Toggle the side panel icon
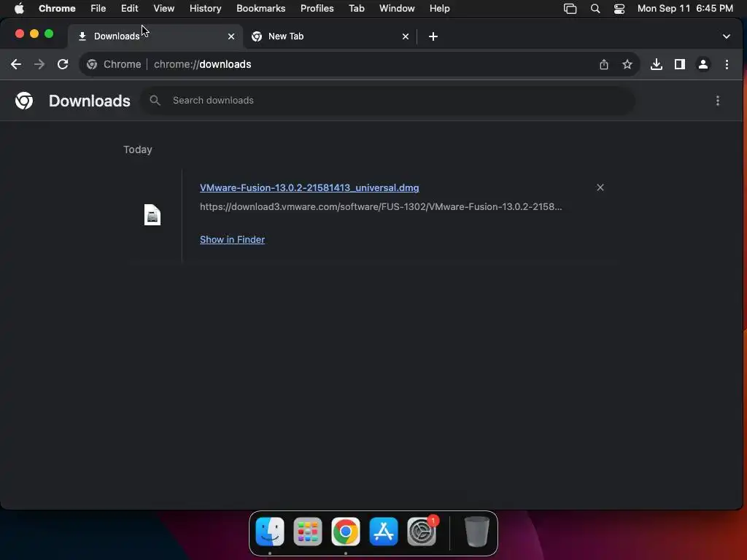 pyautogui.click(x=680, y=64)
